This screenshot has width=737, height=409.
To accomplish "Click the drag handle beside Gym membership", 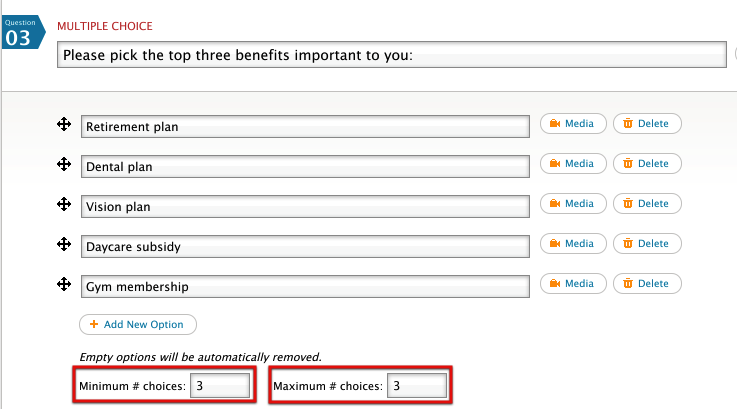I will click(x=63, y=284).
